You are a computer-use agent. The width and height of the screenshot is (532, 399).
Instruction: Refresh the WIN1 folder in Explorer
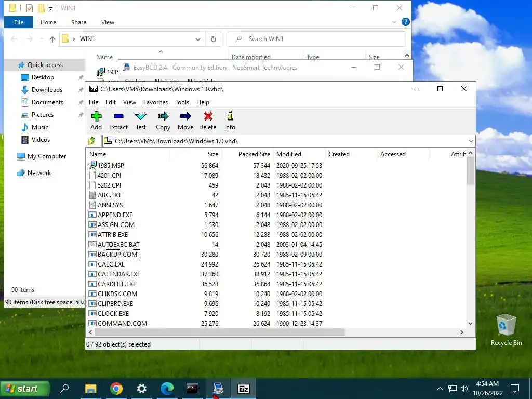pos(214,39)
